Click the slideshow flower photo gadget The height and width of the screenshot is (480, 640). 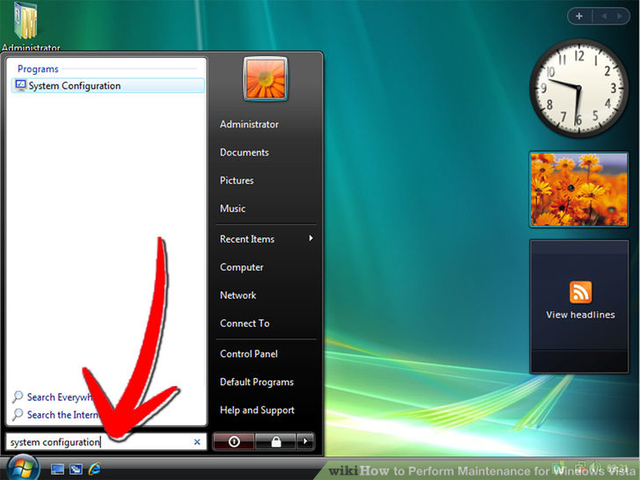pyautogui.click(x=579, y=189)
